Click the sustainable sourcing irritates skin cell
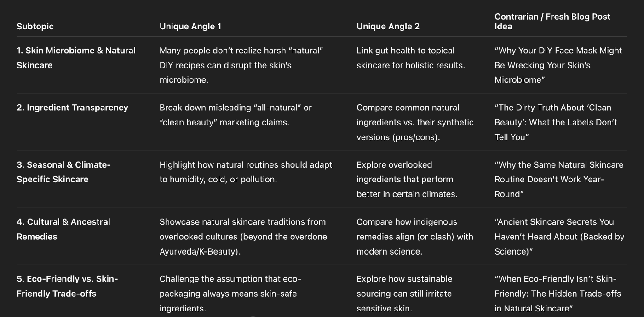Screen dimensions: 644x317 pyautogui.click(x=404, y=294)
